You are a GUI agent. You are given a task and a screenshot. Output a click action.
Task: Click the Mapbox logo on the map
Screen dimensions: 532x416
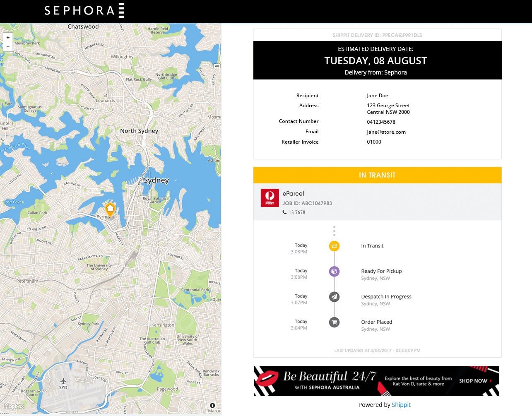[x=14, y=406]
